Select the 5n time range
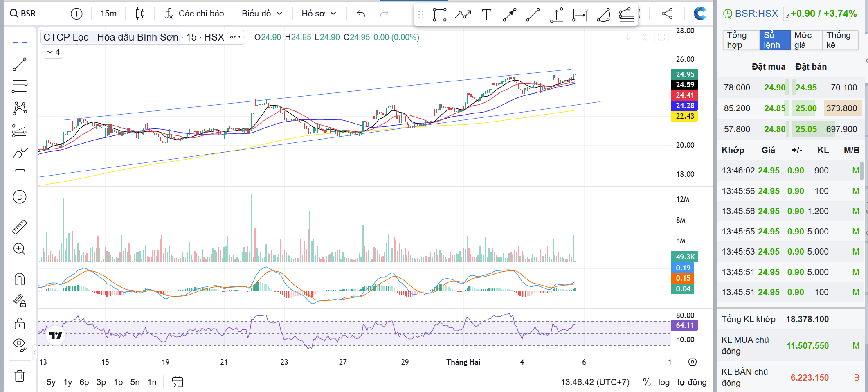This screenshot has height=392, width=868. pyautogui.click(x=135, y=382)
